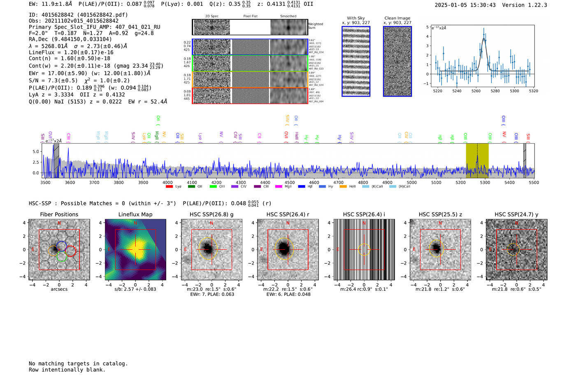Open the Weighted Sum 2D spectrum strip
The image size is (576, 392).
coord(250,27)
